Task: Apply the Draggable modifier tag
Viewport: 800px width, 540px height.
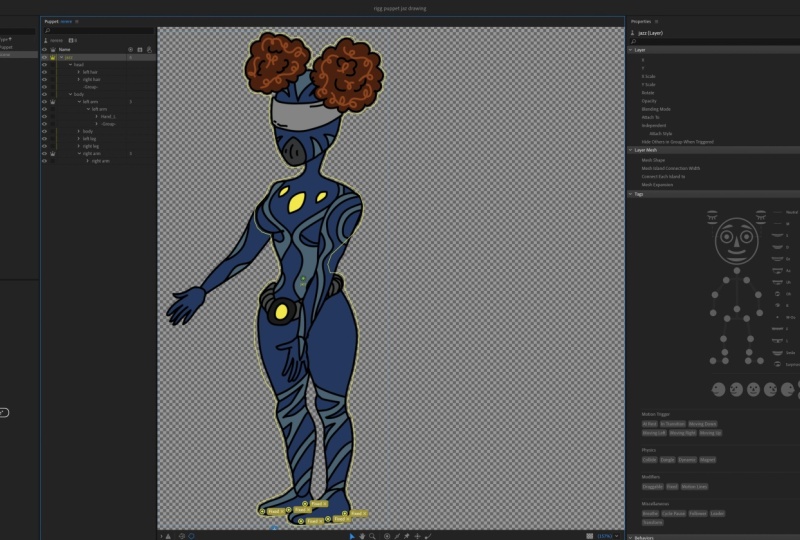Action: [x=653, y=487]
